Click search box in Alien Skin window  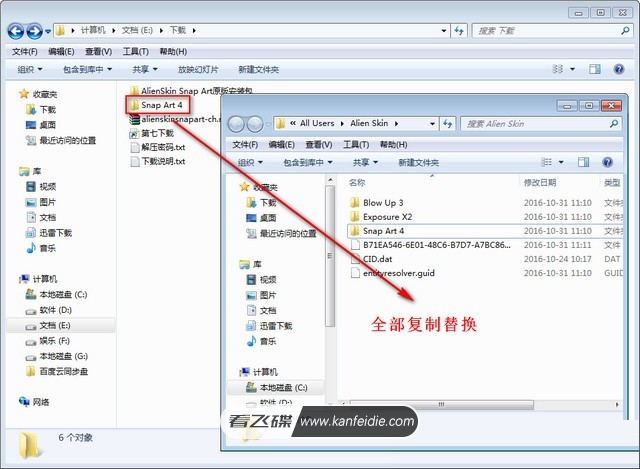click(x=541, y=124)
